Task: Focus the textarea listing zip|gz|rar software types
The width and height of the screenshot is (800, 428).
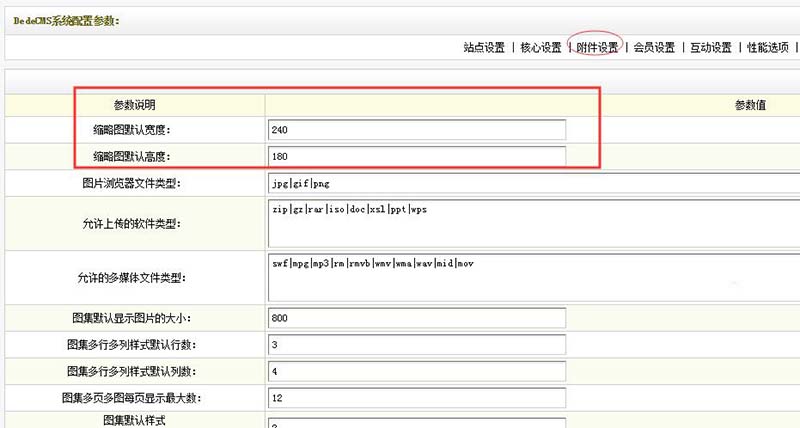Action: point(532,223)
